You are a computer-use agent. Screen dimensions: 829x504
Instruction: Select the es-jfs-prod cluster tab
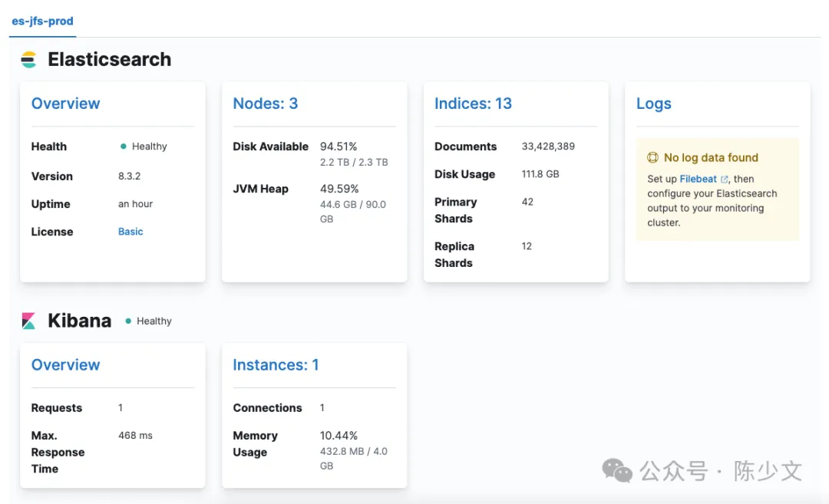click(x=42, y=21)
